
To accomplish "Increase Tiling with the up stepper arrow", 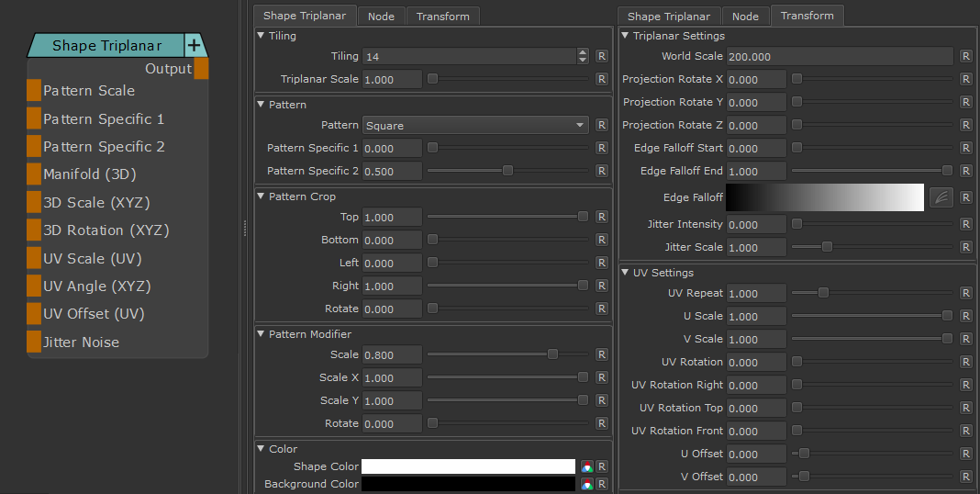I will pos(583,52).
